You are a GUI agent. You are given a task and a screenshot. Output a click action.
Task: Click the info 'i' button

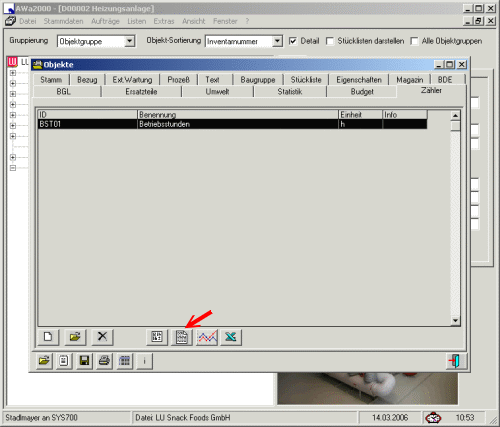[x=144, y=361]
